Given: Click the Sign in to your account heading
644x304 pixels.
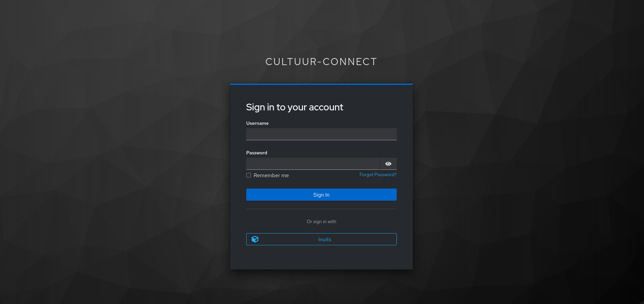Looking at the screenshot, I should pos(295,107).
